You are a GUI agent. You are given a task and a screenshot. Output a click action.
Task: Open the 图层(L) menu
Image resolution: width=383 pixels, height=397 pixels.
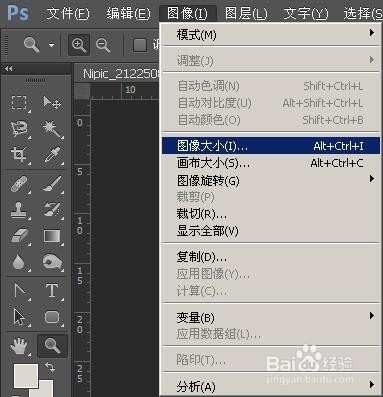coord(246,14)
